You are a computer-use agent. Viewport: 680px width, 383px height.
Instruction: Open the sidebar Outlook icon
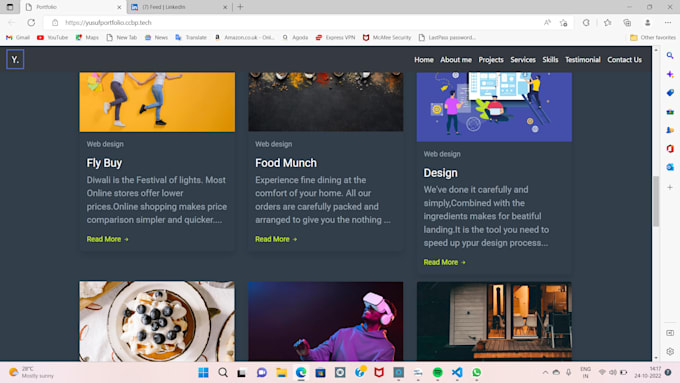pyautogui.click(x=670, y=167)
